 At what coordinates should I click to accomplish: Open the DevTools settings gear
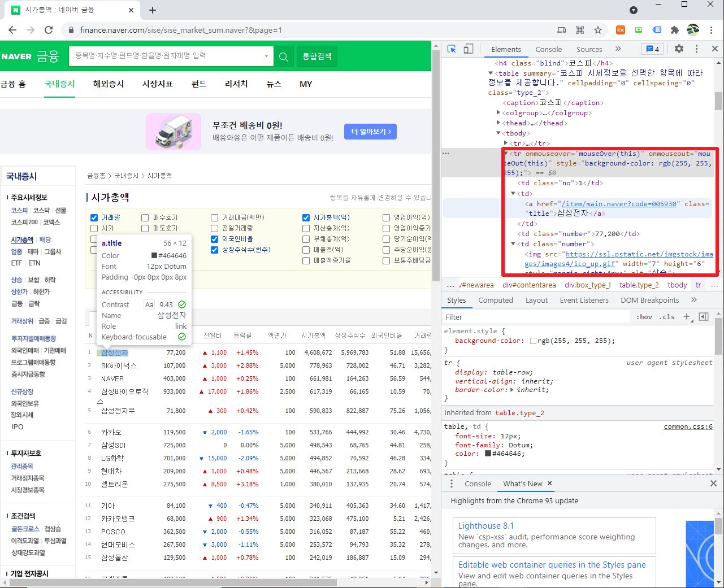click(679, 49)
